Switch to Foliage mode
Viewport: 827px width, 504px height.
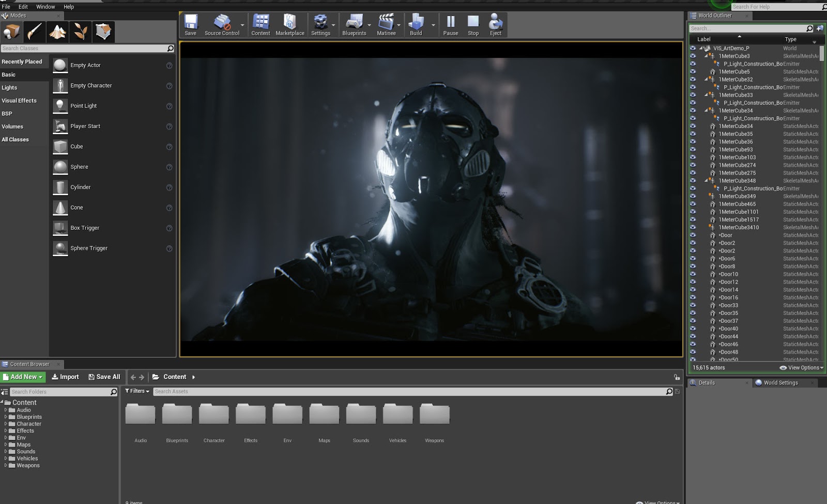[x=81, y=31]
